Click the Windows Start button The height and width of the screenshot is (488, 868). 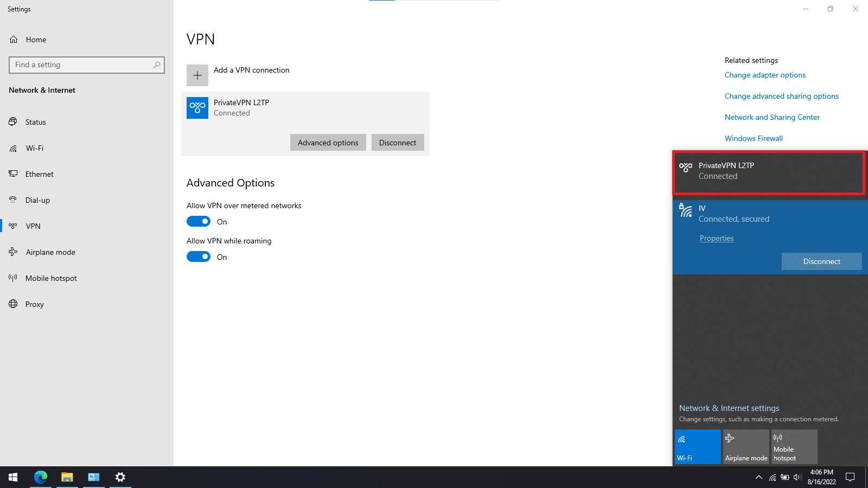(x=13, y=477)
